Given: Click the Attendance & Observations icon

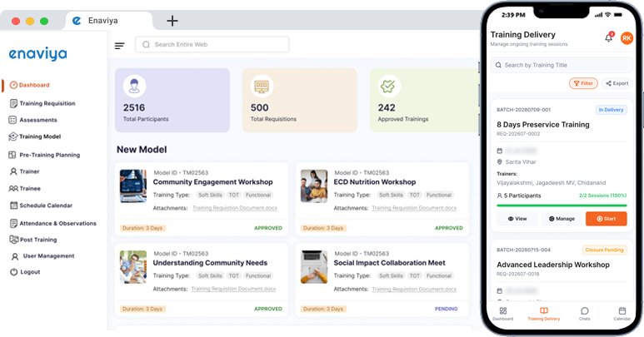Looking at the screenshot, I should (x=13, y=224).
